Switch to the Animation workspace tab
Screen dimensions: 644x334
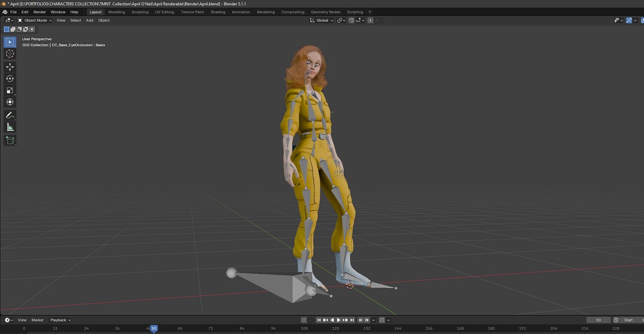click(x=241, y=12)
